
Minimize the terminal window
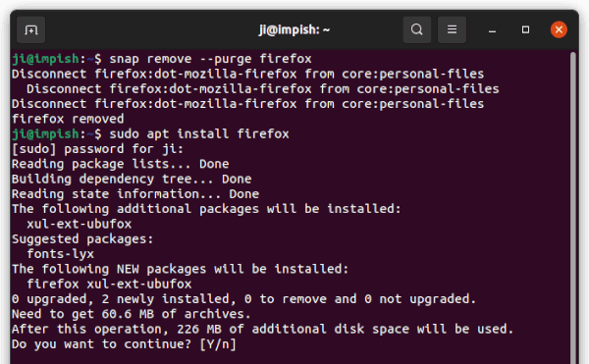[492, 29]
